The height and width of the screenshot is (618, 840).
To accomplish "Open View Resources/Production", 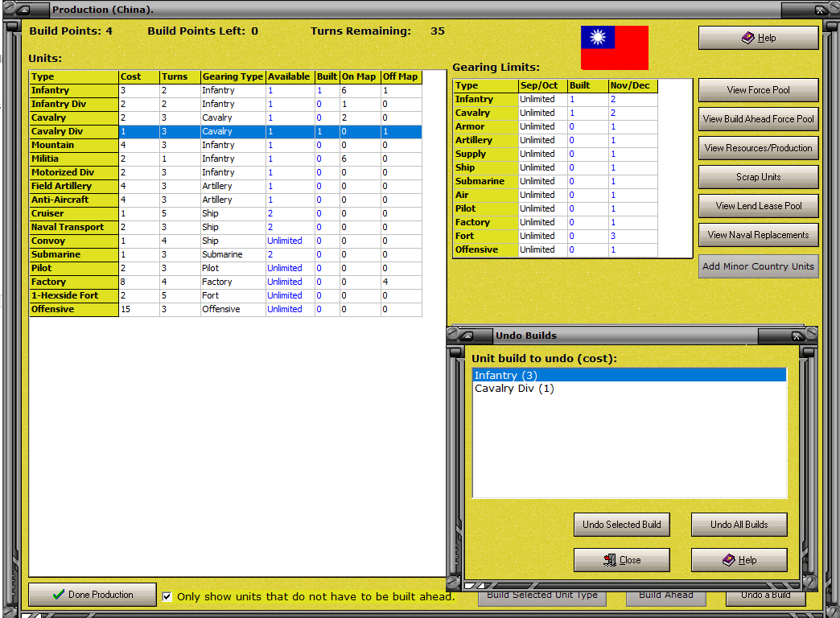I will [x=758, y=148].
